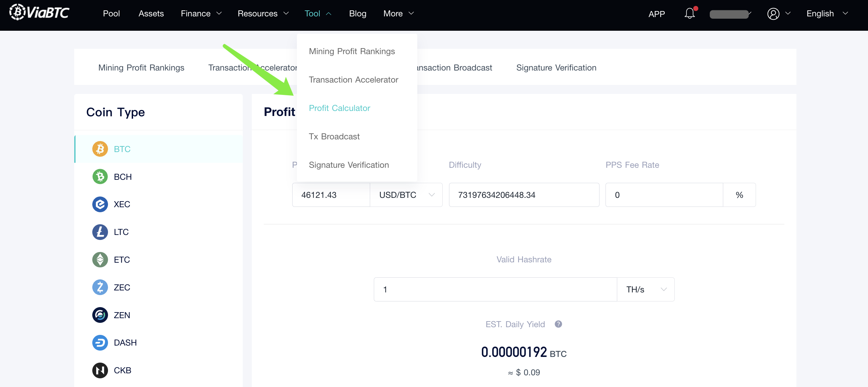Click the ZEC coin icon
This screenshot has height=387, width=868.
click(x=100, y=287)
